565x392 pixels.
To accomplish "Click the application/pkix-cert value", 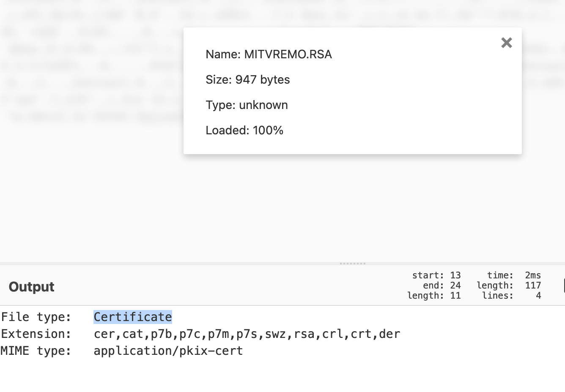I will click(168, 351).
